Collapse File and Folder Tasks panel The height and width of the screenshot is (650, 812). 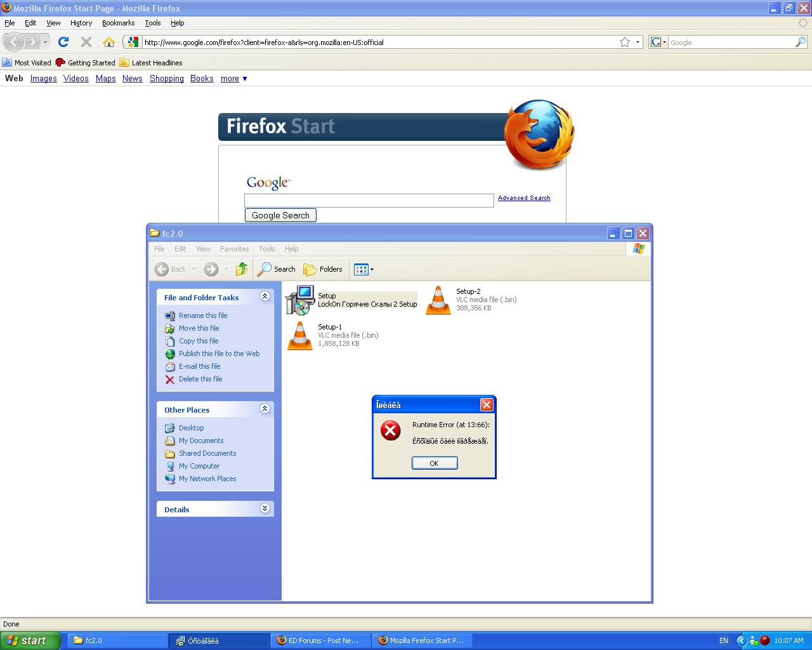click(x=265, y=296)
